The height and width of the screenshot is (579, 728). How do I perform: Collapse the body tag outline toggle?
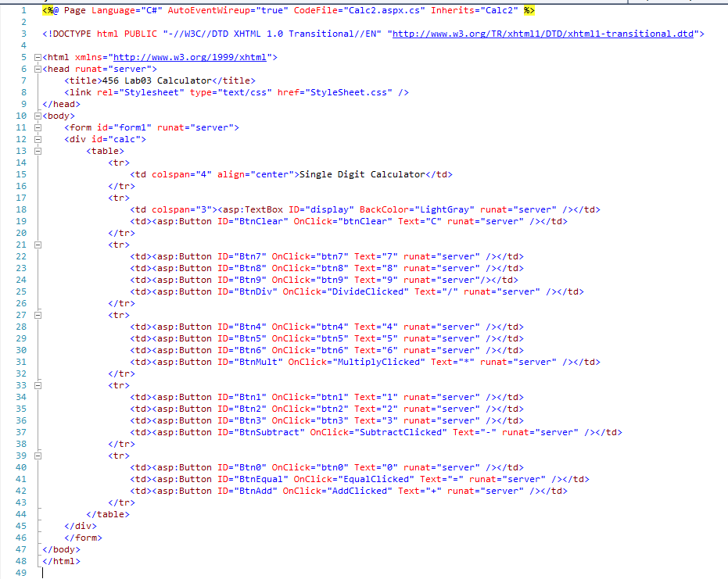click(38, 116)
